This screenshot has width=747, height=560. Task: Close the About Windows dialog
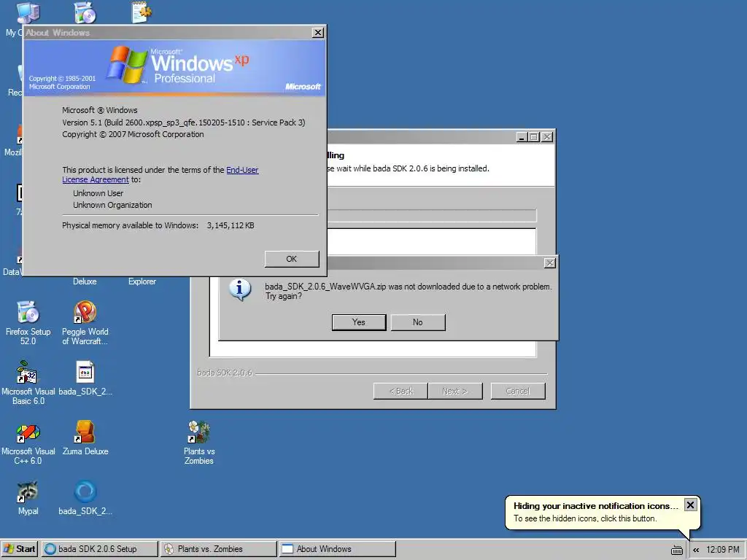pos(318,32)
